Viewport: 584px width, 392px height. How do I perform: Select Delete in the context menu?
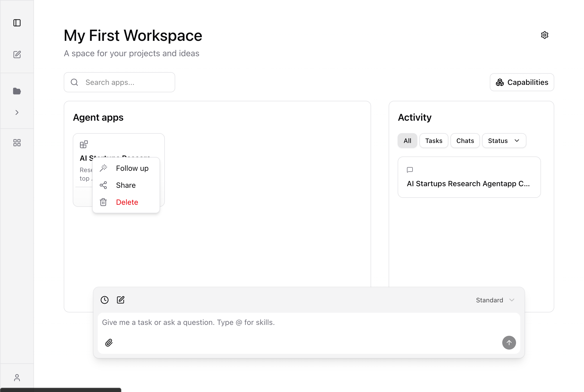tap(127, 202)
